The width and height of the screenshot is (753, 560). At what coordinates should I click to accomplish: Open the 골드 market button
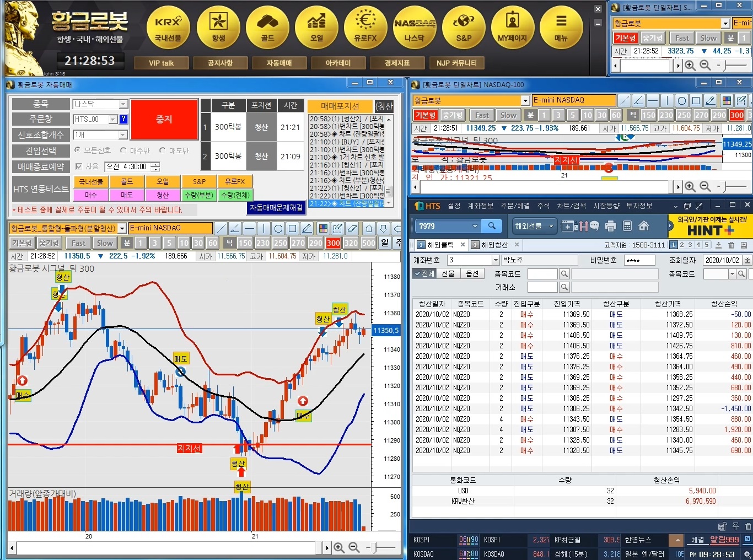tap(267, 28)
